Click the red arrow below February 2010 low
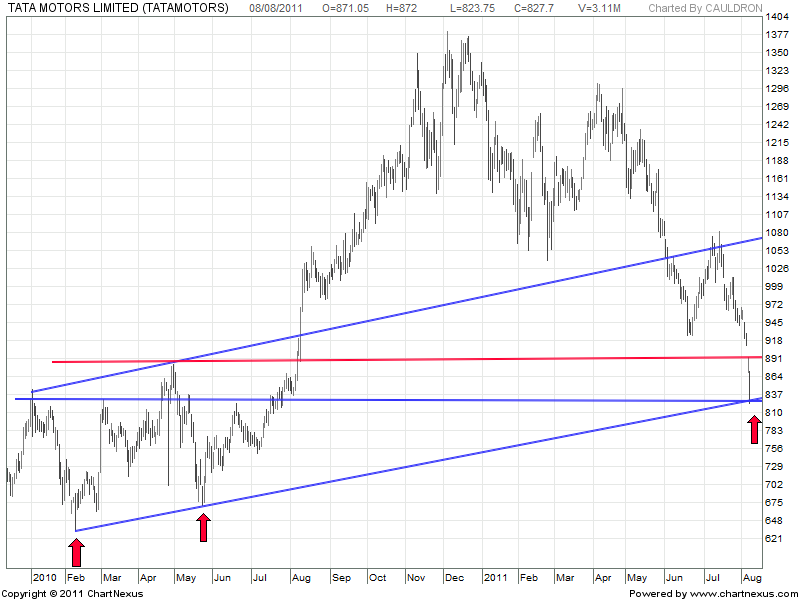The width and height of the screenshot is (800, 600). (x=76, y=552)
